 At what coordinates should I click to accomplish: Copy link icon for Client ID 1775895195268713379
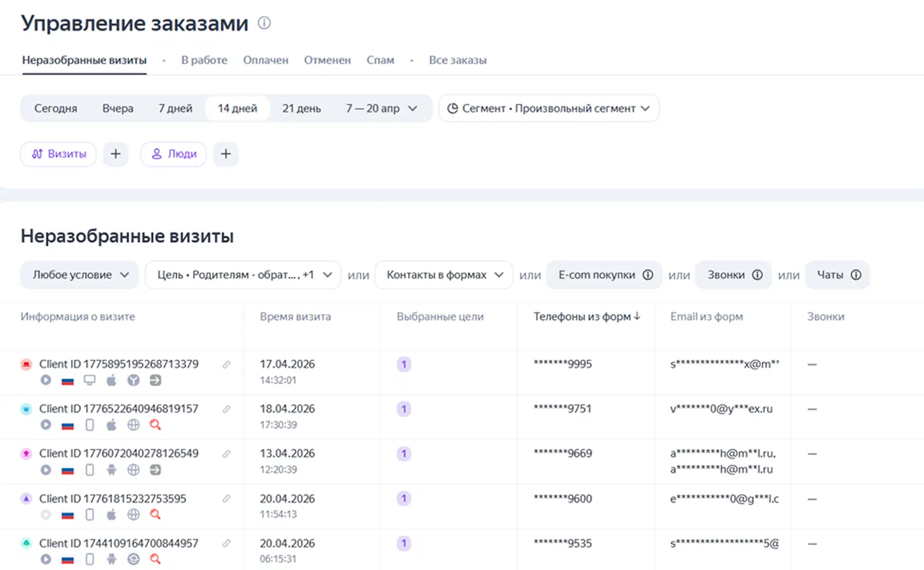226,364
